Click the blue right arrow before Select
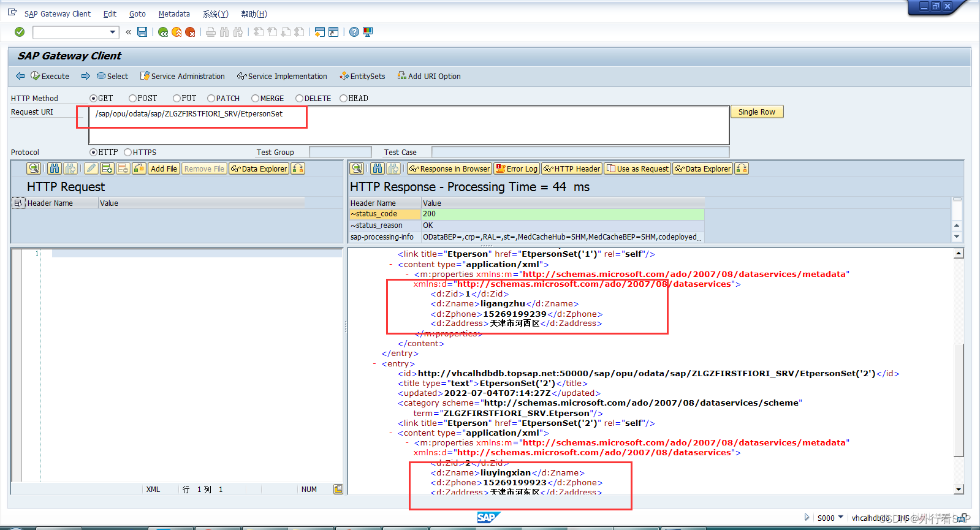 coord(86,76)
